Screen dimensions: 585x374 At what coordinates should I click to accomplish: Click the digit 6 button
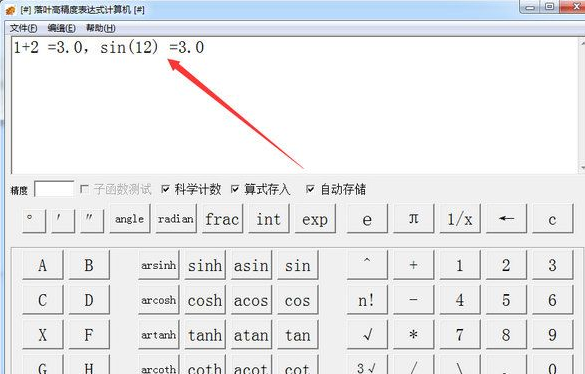553,300
